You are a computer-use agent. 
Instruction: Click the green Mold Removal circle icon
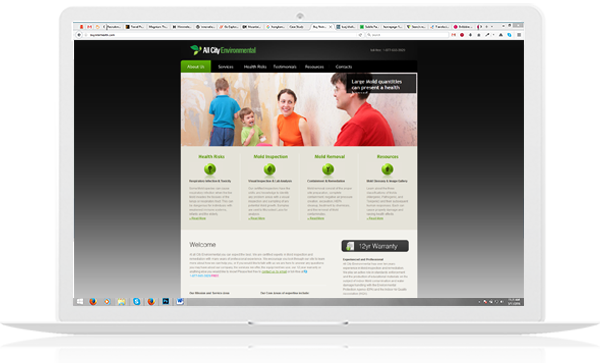(328, 169)
